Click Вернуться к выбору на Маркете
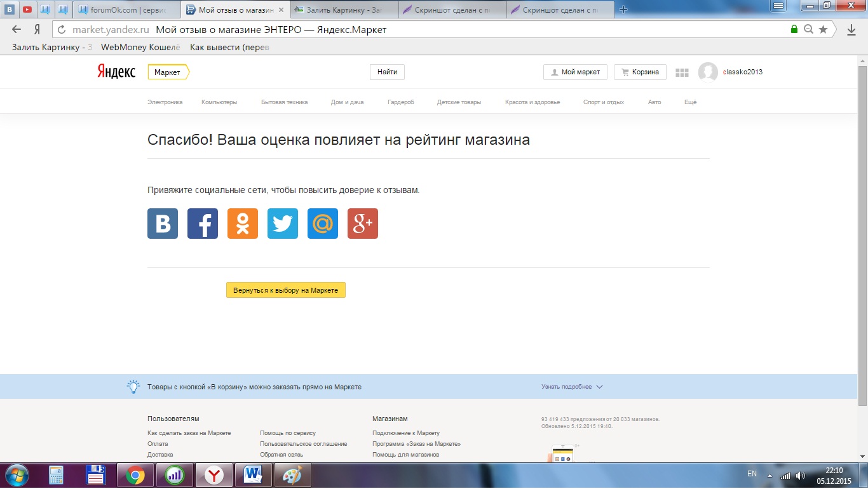This screenshot has width=868, height=489. point(286,290)
